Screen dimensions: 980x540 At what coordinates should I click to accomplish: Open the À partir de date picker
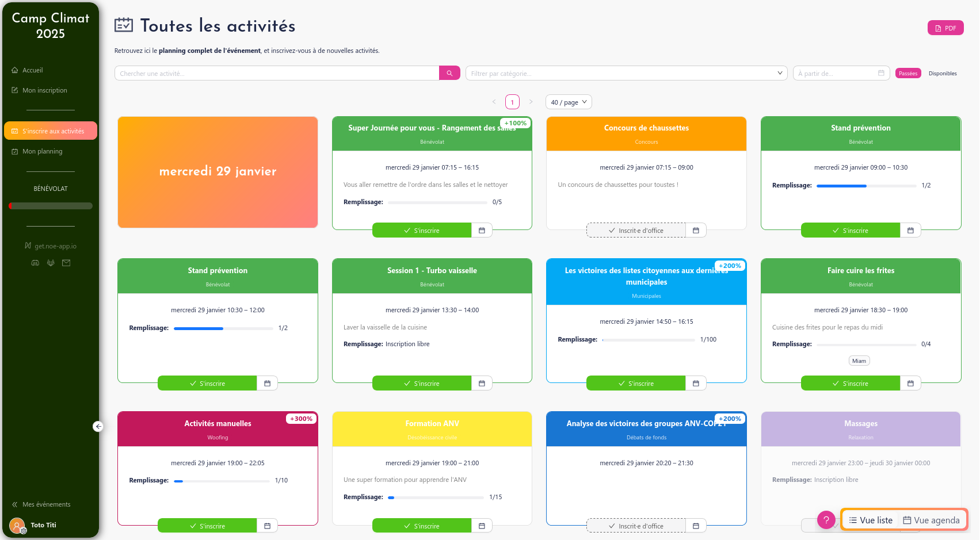841,74
